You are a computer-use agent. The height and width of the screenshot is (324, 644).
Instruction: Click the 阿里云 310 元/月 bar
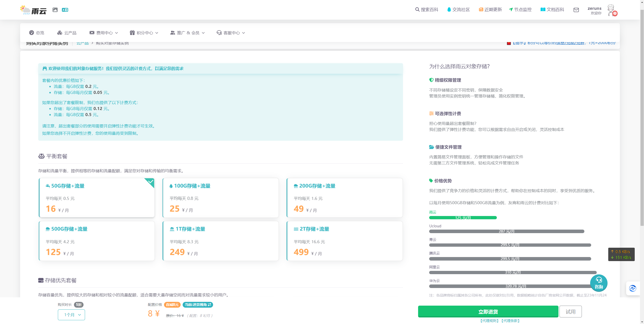coord(513,272)
